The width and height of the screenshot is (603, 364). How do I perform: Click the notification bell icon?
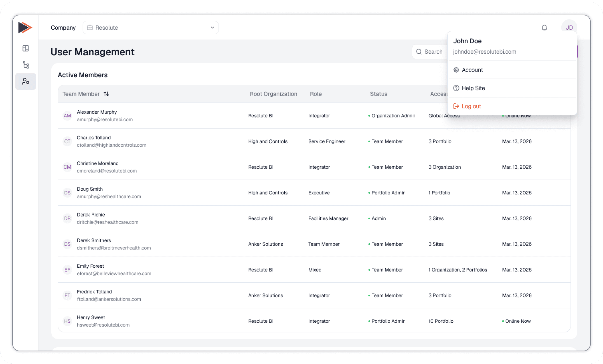click(544, 28)
